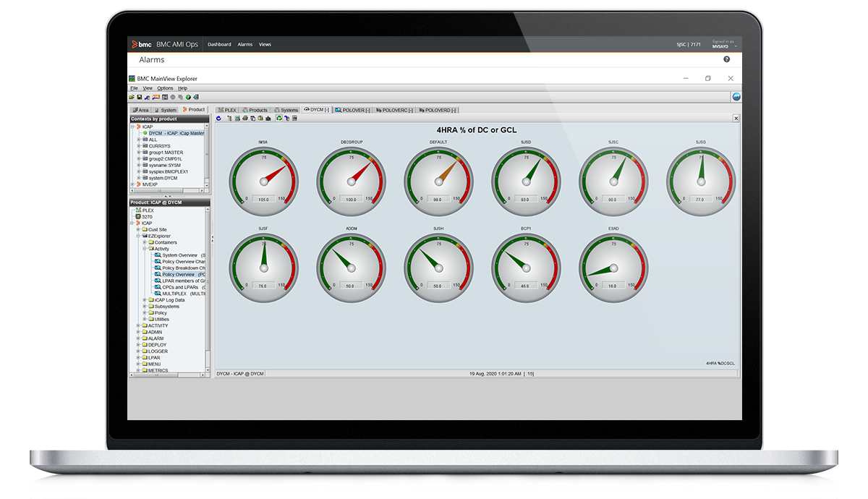Select the System tab in left panel
Image resolution: width=868 pixels, height=499 pixels.
point(165,110)
